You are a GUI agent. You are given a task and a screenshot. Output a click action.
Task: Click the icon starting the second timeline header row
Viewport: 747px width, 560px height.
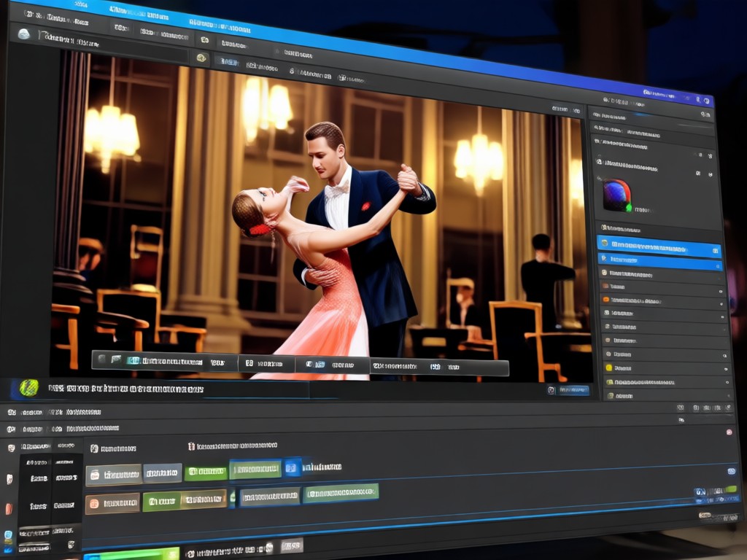pyautogui.click(x=11, y=429)
